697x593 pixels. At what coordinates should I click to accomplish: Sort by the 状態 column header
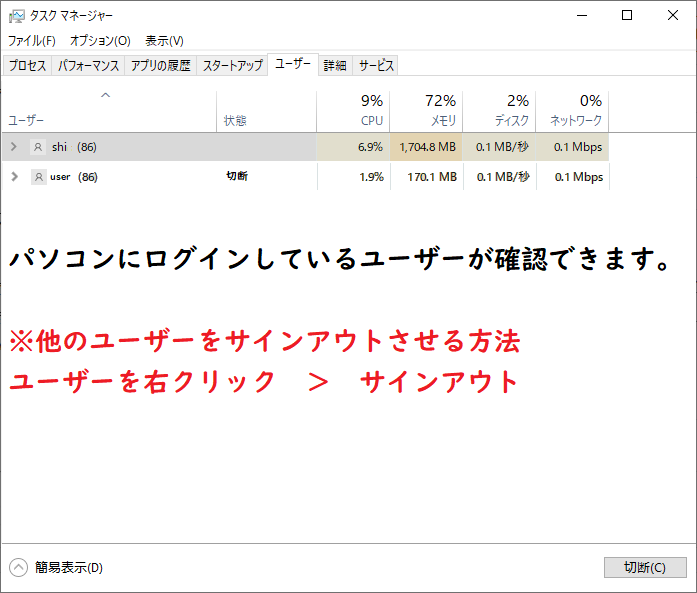coord(266,112)
